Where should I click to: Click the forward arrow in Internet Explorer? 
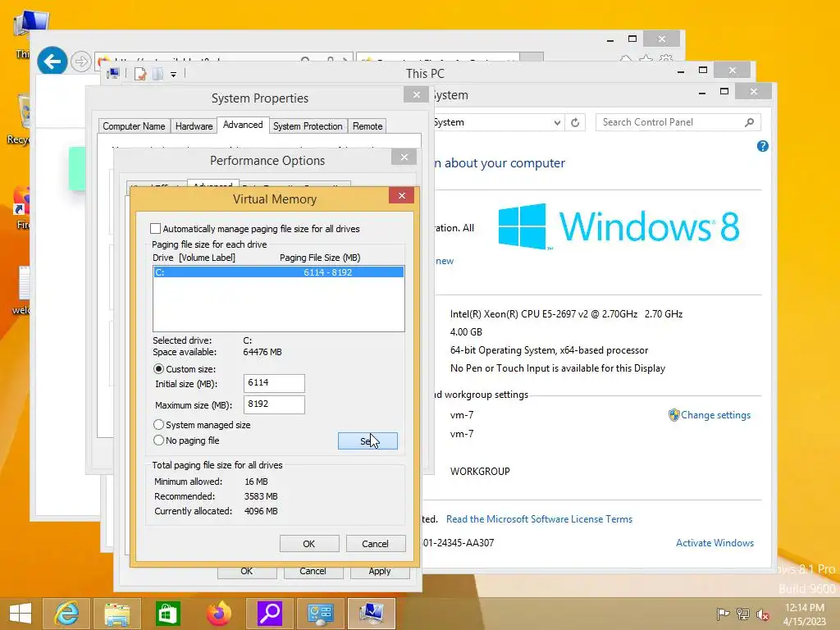[81, 62]
